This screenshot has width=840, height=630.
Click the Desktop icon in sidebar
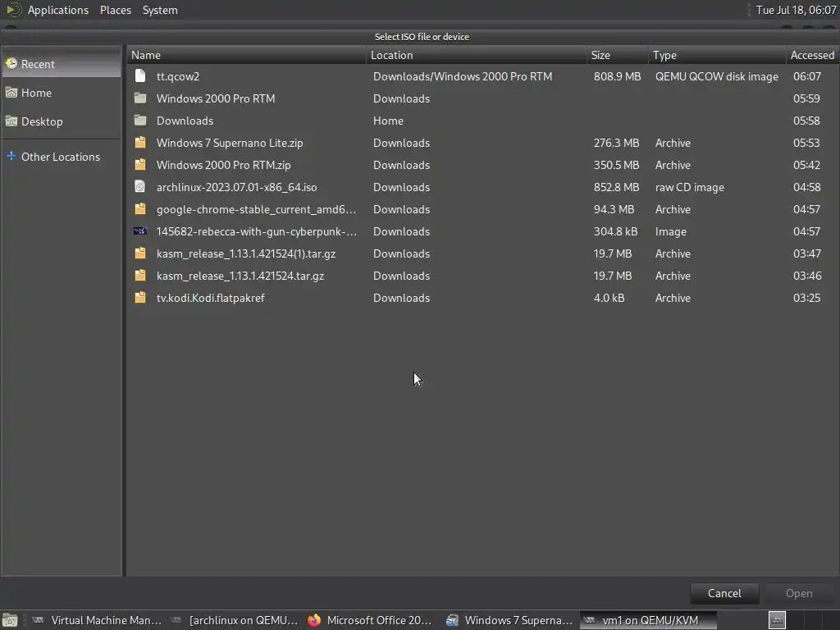[11, 121]
